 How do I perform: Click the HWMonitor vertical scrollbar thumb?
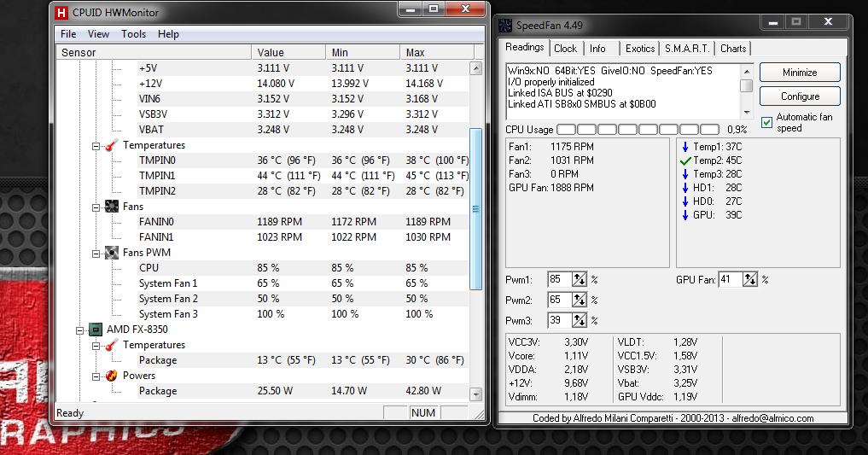(x=475, y=209)
